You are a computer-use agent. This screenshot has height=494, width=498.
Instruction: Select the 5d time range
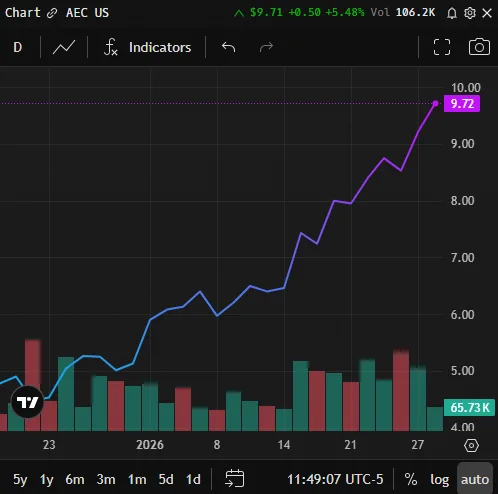click(166, 479)
